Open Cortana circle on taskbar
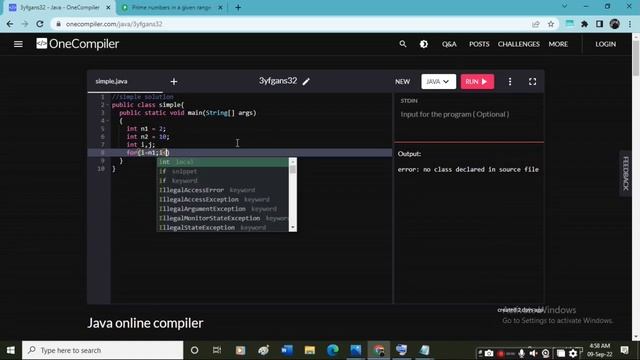This screenshot has width=640, height=360. 194,350
